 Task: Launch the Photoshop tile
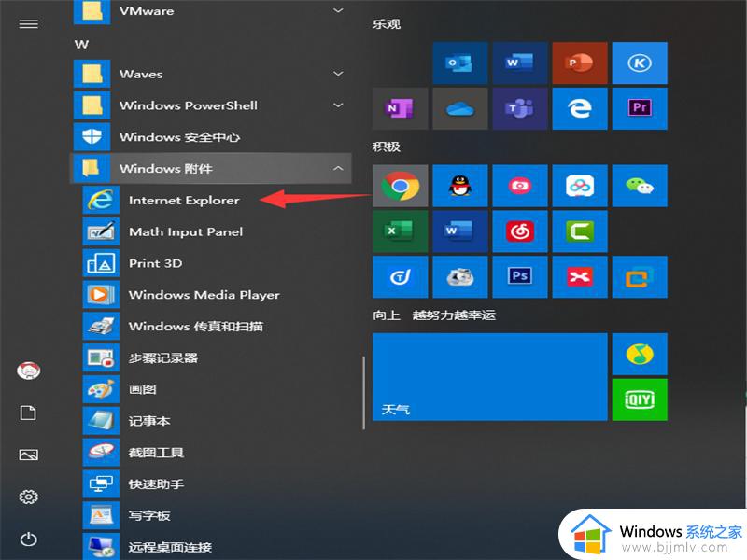click(520, 276)
